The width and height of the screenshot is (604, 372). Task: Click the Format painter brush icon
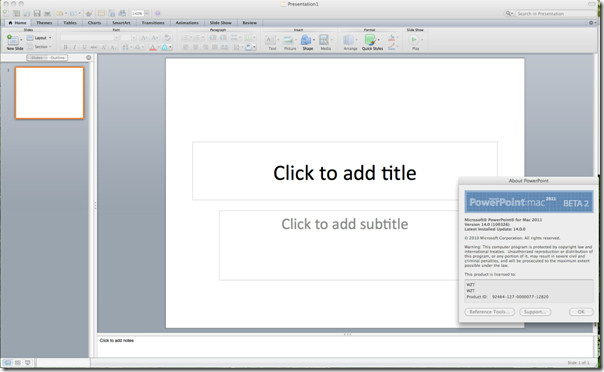(x=89, y=13)
